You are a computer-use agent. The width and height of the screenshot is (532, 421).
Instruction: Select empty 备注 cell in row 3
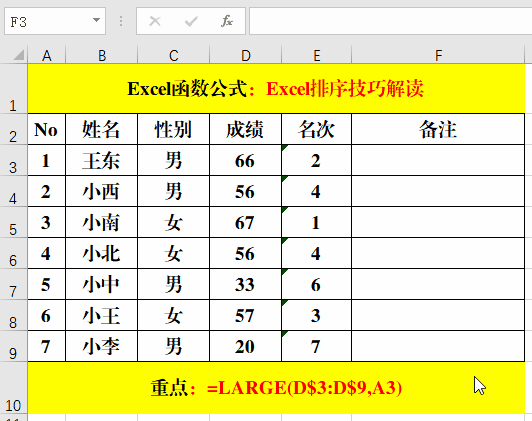point(438,160)
